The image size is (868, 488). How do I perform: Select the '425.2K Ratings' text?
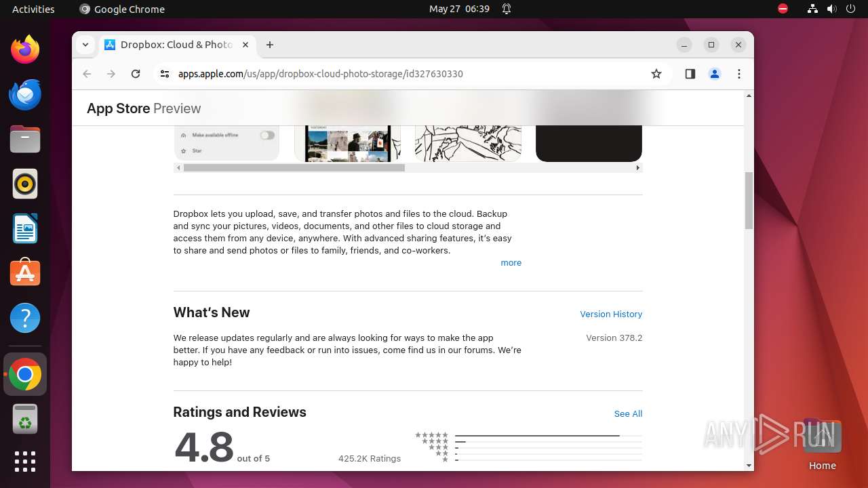click(370, 458)
